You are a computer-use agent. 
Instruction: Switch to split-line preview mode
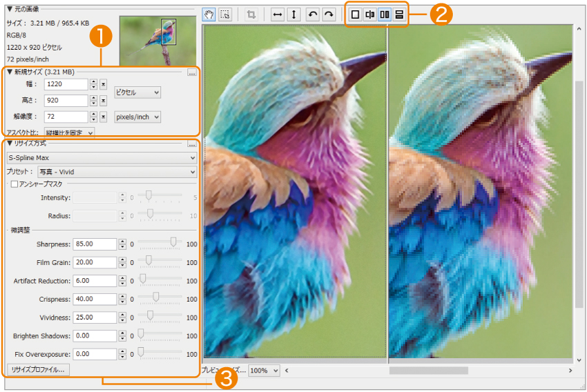pos(369,14)
